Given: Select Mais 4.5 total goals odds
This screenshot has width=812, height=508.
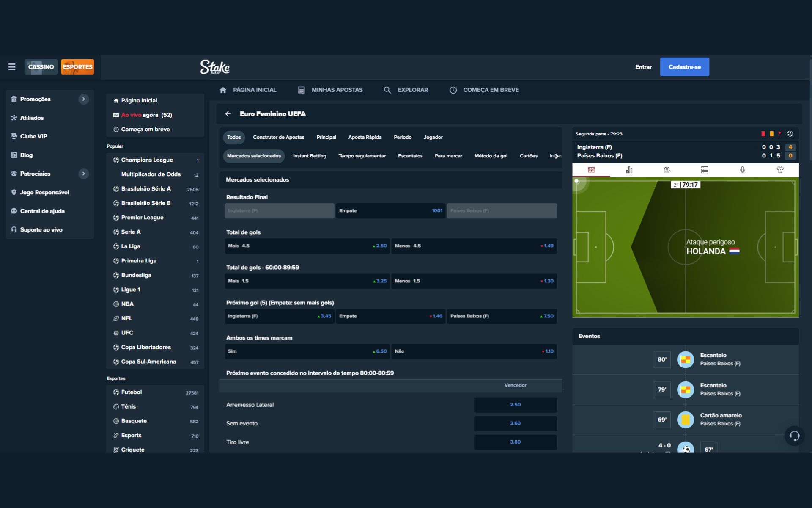Looking at the screenshot, I should click(x=307, y=246).
